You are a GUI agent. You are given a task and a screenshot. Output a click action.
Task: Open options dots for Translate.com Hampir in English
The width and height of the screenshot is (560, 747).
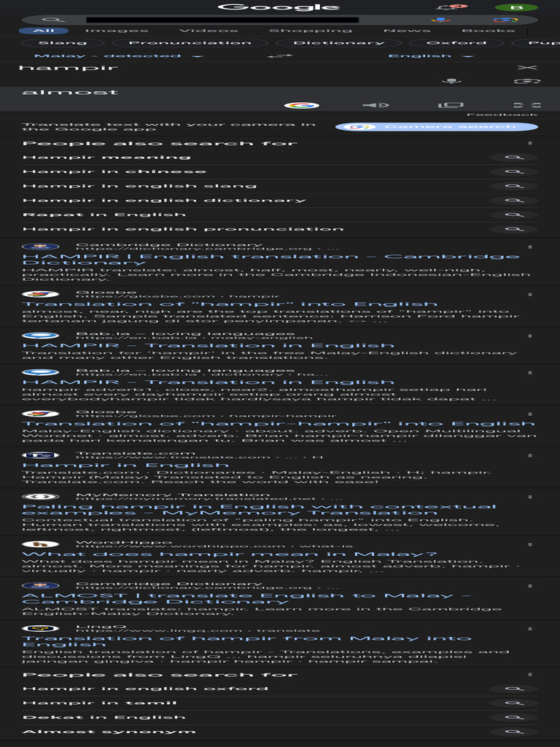point(530,455)
